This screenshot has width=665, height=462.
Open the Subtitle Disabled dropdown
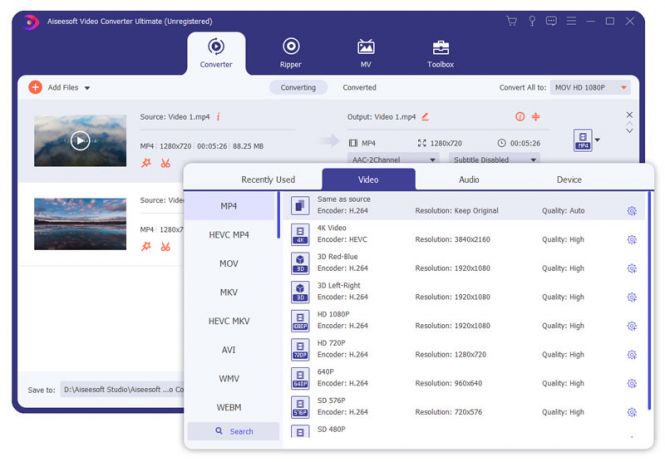click(x=495, y=159)
